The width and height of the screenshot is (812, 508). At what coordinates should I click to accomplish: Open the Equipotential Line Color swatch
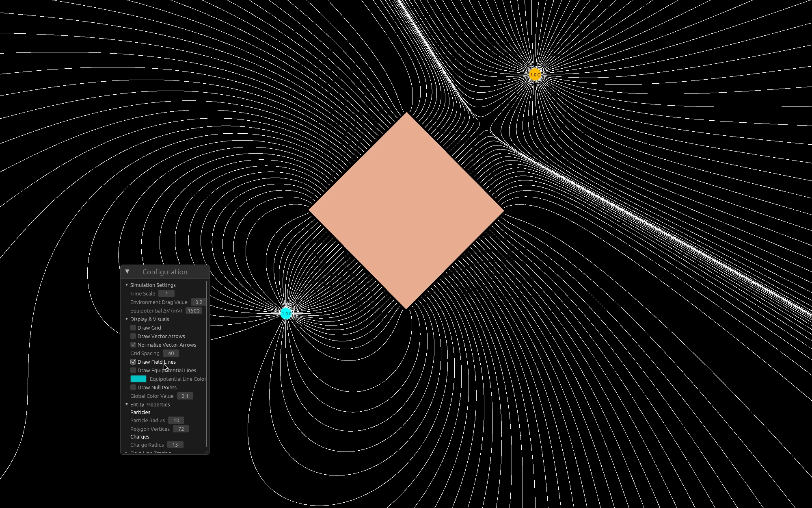[x=138, y=379]
